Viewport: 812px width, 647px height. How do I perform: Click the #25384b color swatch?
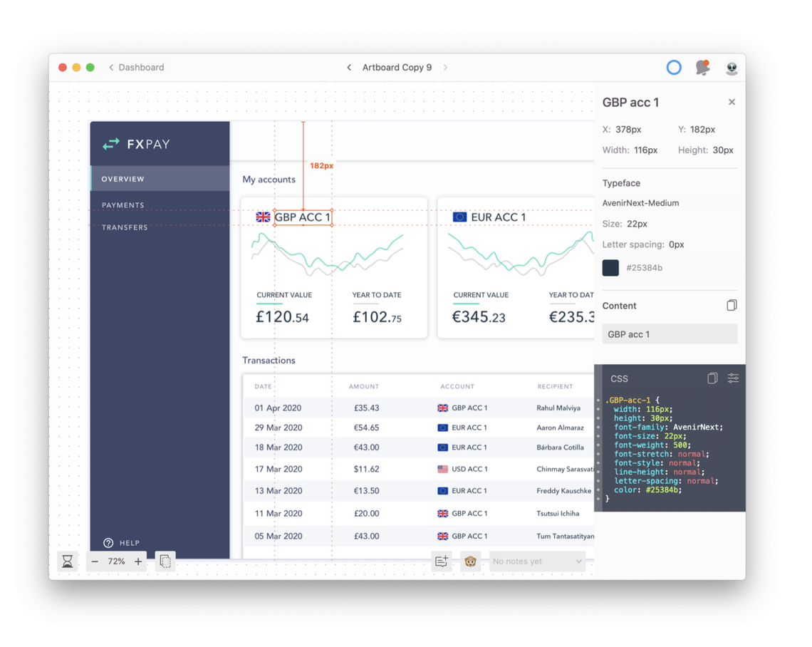pyautogui.click(x=610, y=268)
